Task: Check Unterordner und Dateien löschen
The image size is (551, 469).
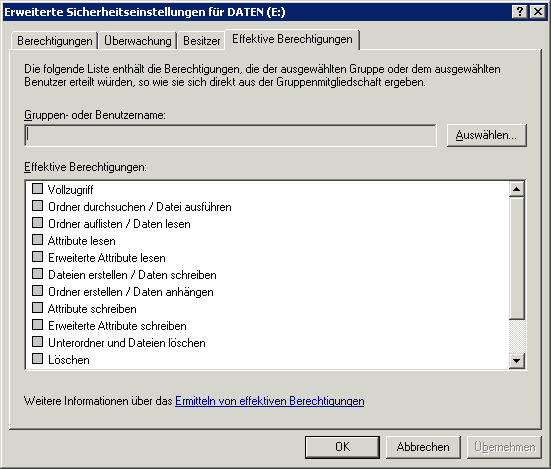Action: (37, 341)
